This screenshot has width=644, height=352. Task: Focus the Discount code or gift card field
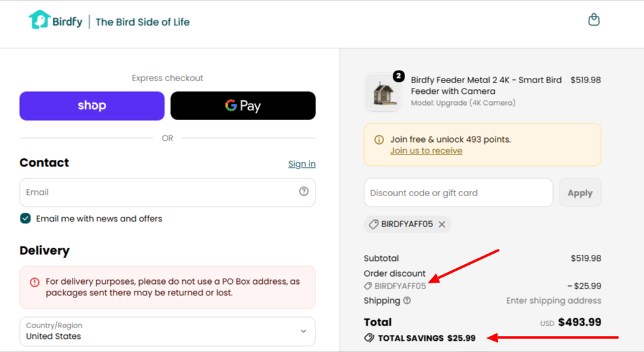[x=459, y=193]
